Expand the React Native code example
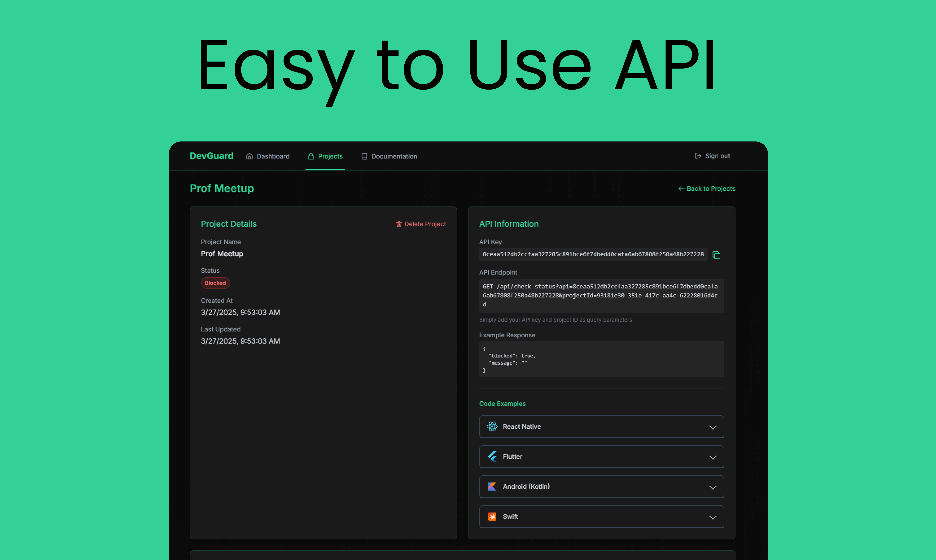Screen dimensions: 936x560 602,427
